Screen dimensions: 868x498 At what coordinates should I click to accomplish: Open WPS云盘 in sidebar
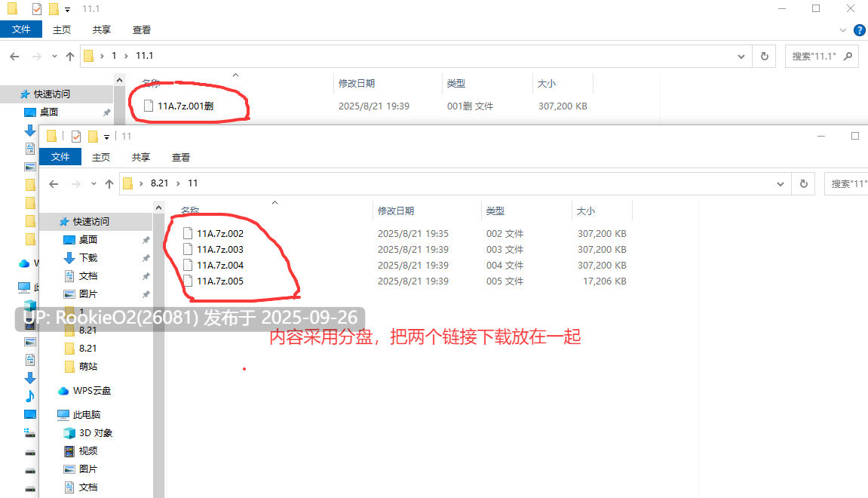coord(92,391)
